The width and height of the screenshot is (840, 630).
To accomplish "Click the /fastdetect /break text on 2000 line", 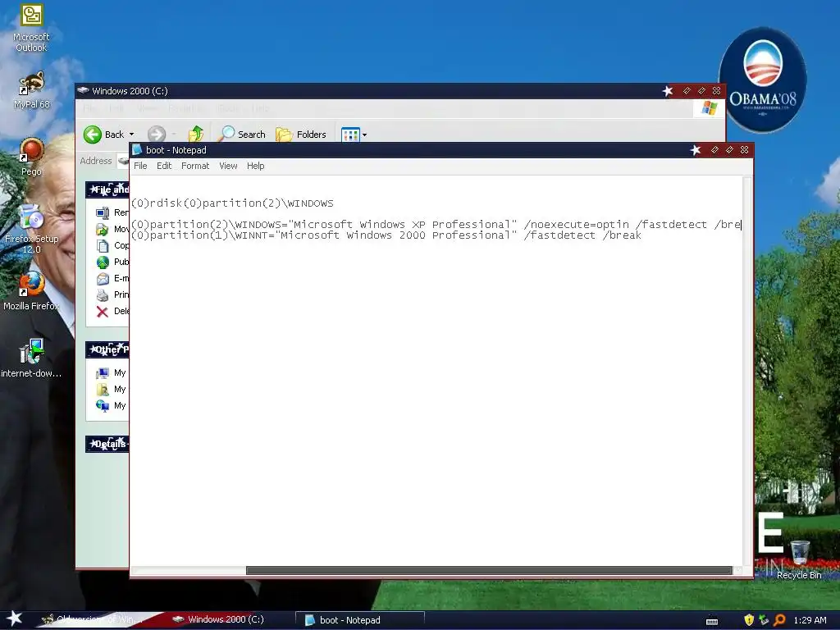I will 582,235.
